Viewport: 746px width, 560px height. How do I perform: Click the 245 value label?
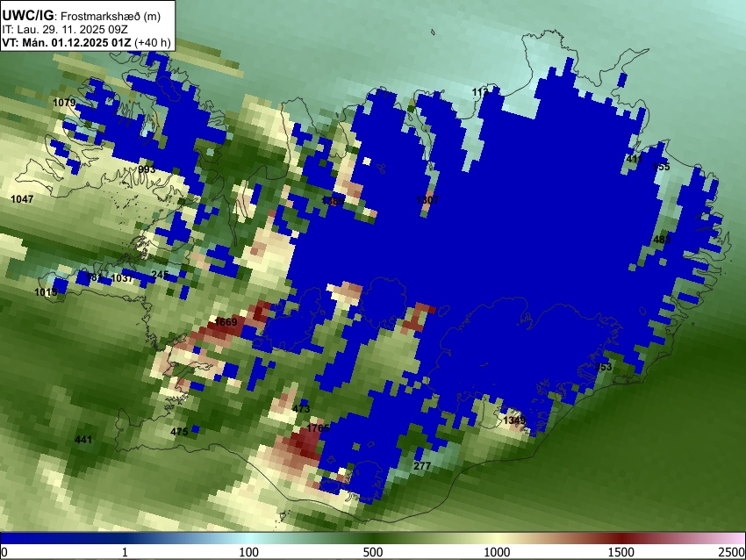click(160, 275)
